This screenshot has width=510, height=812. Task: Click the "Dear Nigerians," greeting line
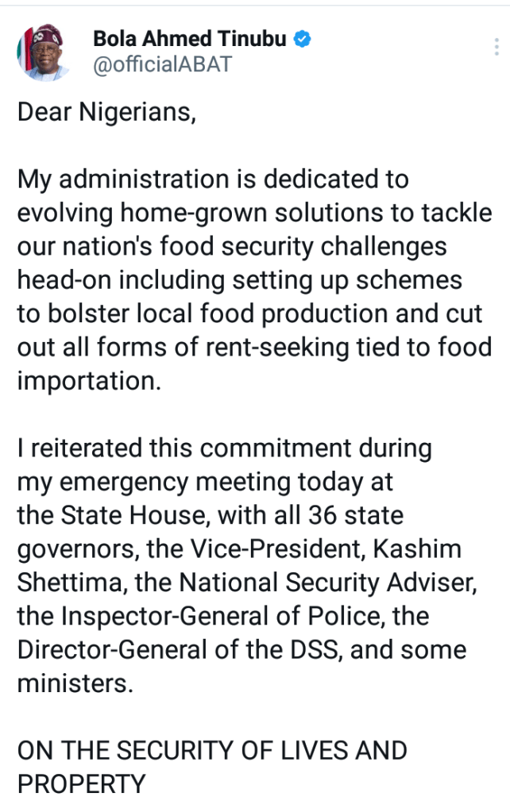[x=106, y=112]
